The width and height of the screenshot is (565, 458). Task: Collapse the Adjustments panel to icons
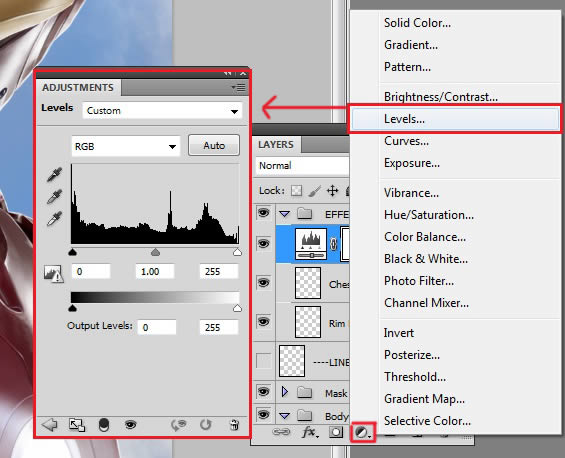[227, 74]
